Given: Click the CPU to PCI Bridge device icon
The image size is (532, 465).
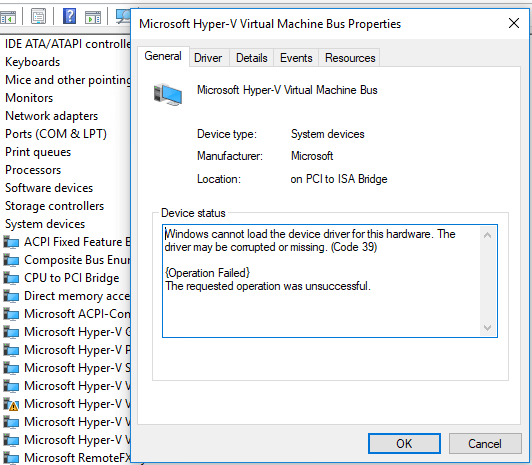Looking at the screenshot, I should 11,278.
